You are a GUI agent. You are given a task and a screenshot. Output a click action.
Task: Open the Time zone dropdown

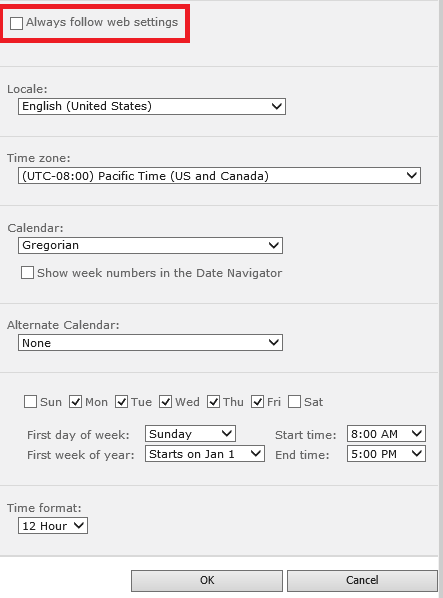219,176
